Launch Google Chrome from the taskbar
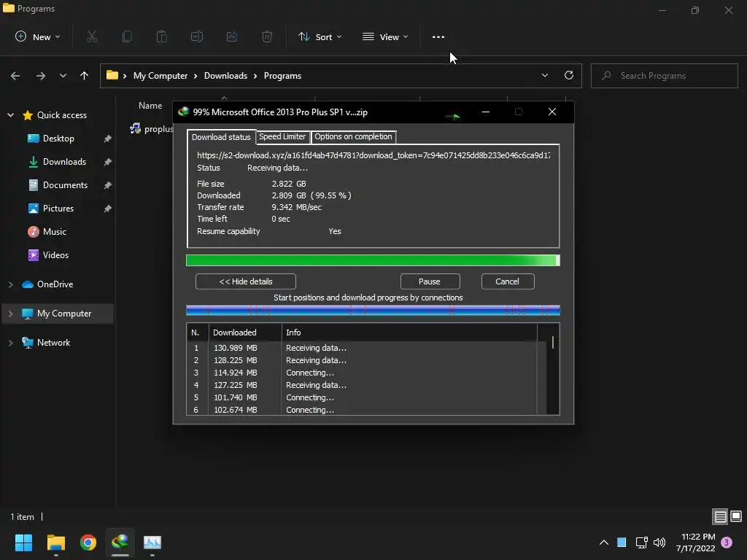 click(88, 542)
